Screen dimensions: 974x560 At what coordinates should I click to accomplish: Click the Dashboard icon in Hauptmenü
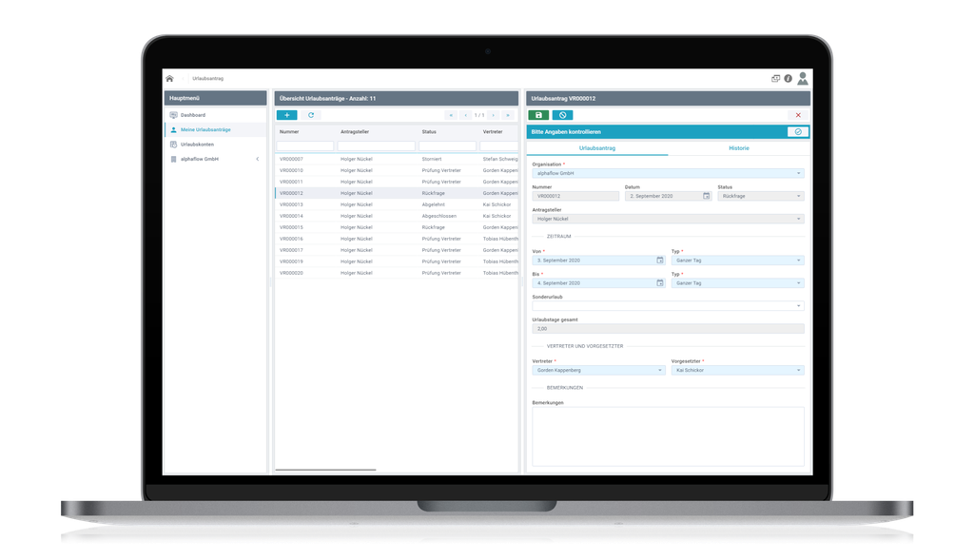coord(173,115)
